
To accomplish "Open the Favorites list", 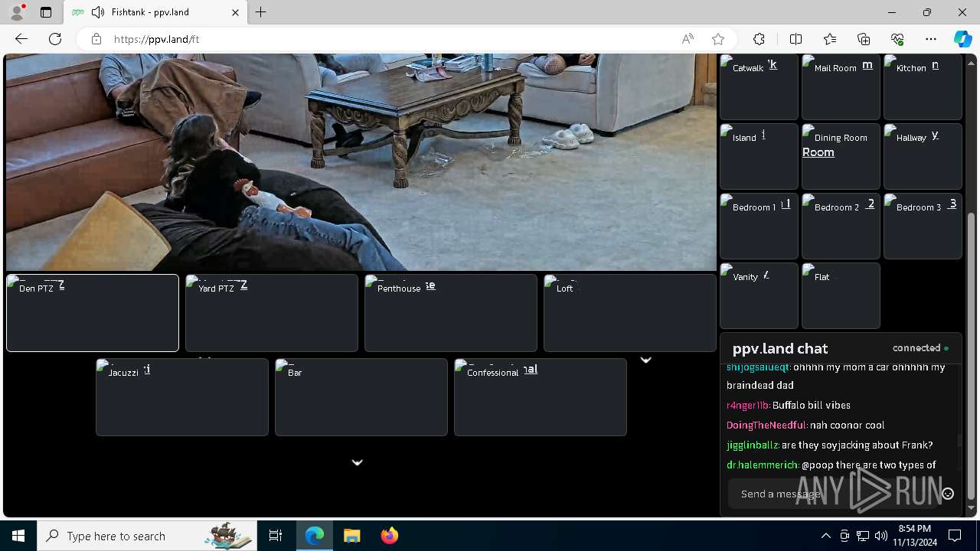I will (830, 39).
